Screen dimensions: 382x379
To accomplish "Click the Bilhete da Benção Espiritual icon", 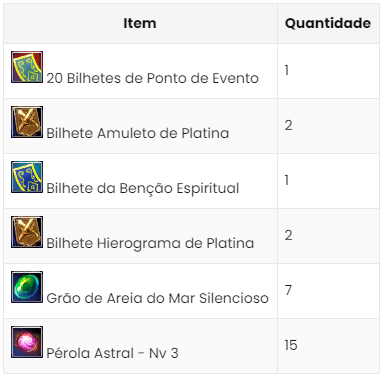I will [x=27, y=177].
